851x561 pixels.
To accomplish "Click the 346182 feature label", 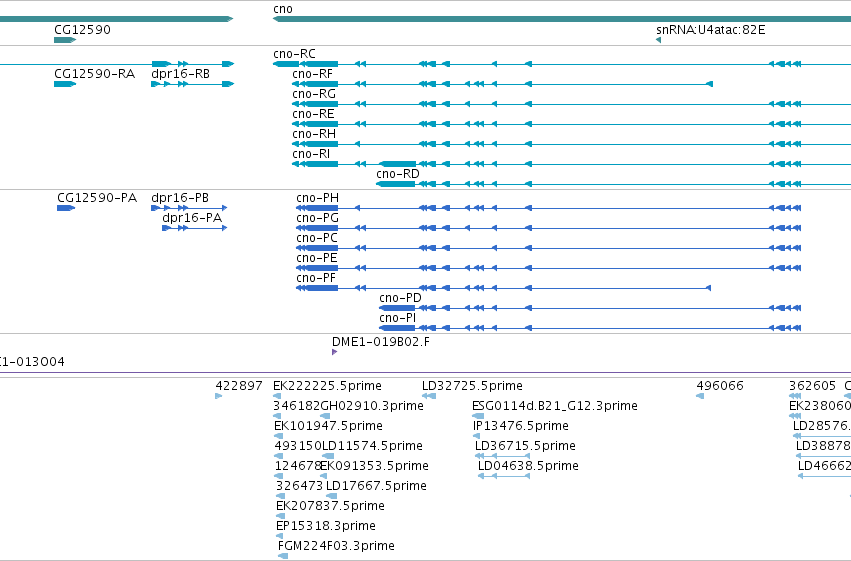I will [296, 406].
